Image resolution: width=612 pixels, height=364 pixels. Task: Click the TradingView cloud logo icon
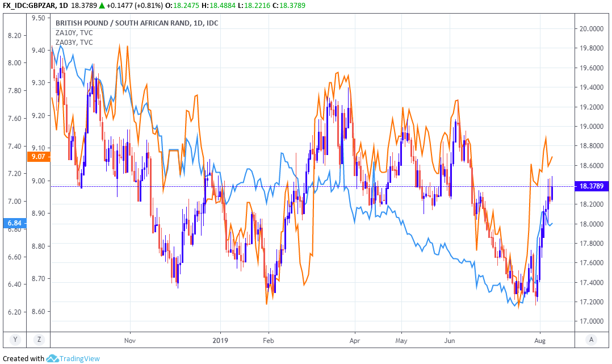(53, 358)
